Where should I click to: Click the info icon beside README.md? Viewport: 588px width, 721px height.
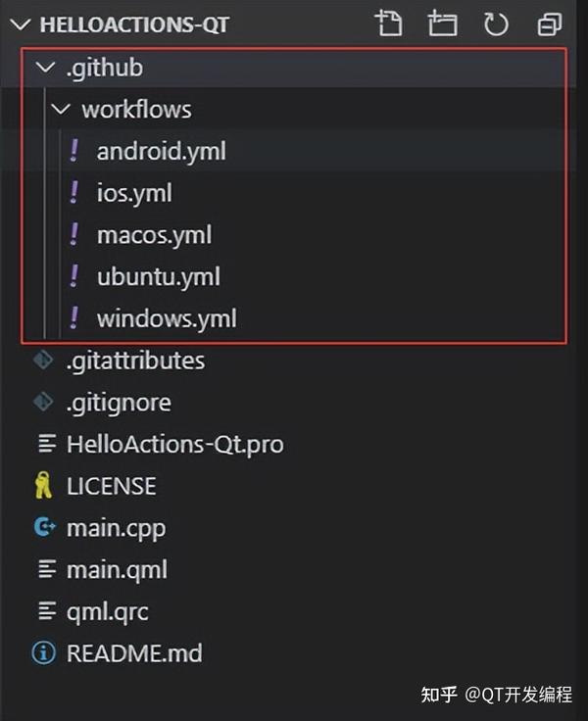pos(43,653)
